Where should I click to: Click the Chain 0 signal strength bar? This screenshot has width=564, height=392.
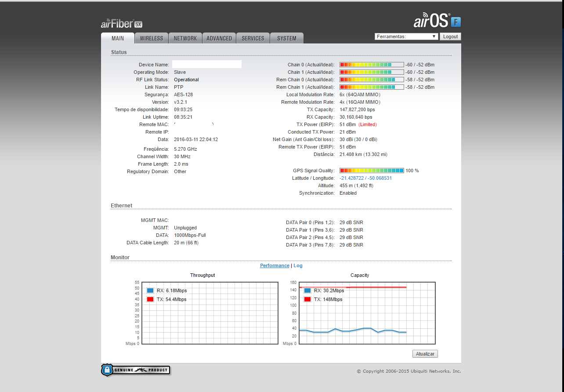(x=372, y=65)
